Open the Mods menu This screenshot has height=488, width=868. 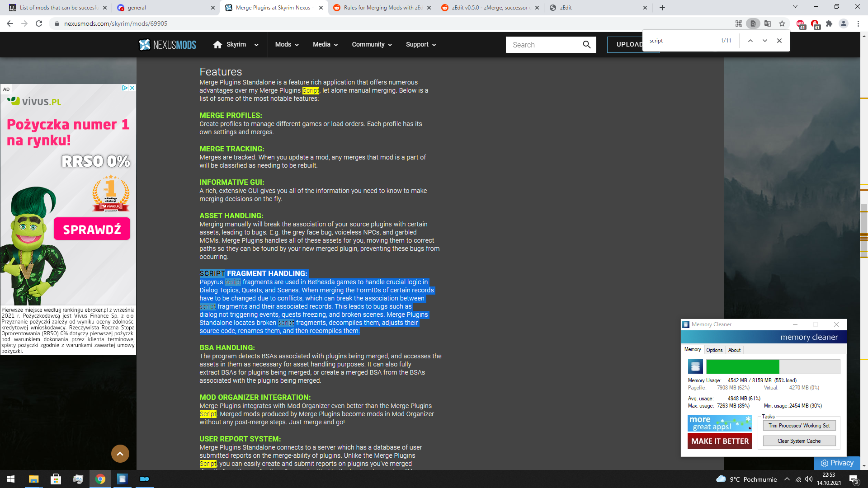[287, 44]
